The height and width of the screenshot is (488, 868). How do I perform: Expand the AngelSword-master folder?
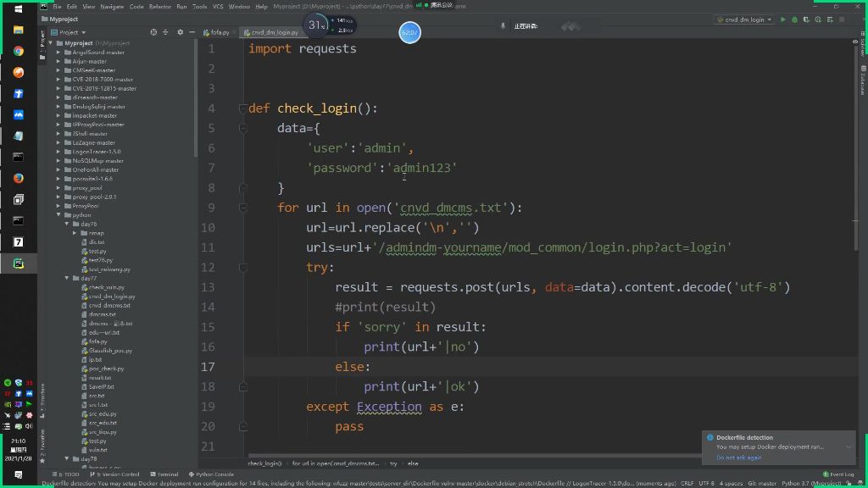(x=58, y=52)
